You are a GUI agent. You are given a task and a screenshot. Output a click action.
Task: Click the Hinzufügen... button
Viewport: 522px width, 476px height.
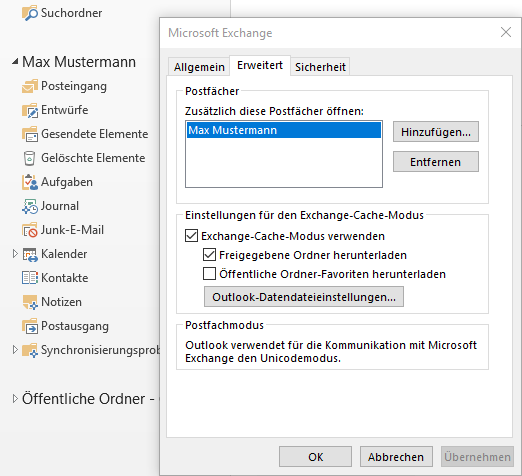coord(436,132)
